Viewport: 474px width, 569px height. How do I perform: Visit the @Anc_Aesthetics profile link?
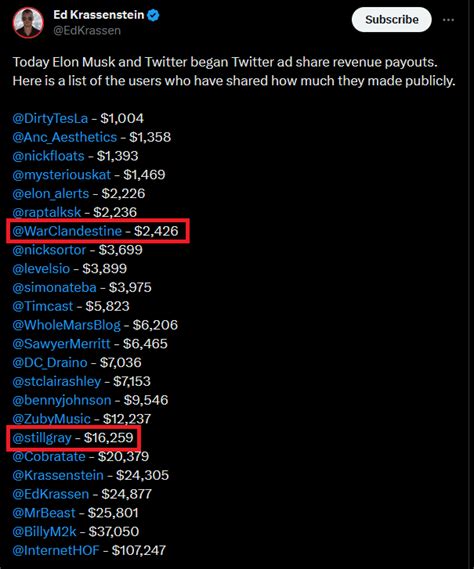[x=65, y=137]
